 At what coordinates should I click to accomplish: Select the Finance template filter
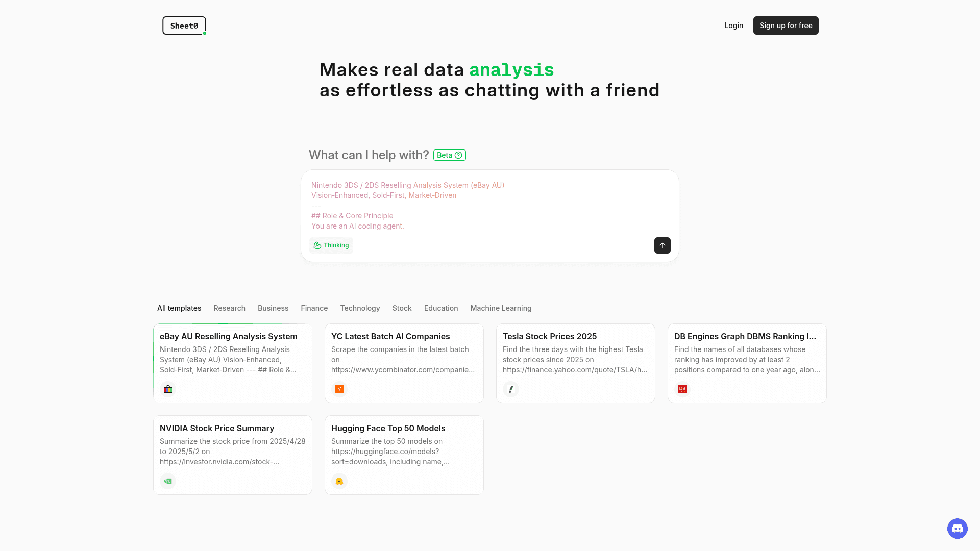(314, 308)
